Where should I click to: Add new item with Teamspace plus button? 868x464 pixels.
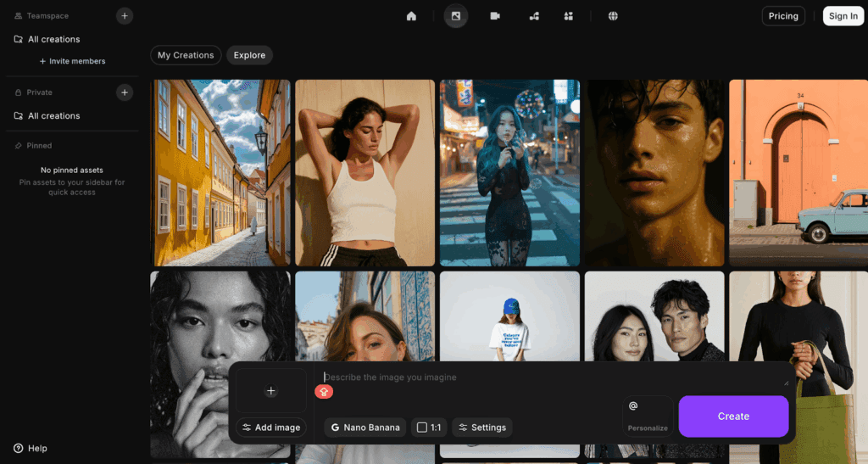tap(125, 16)
